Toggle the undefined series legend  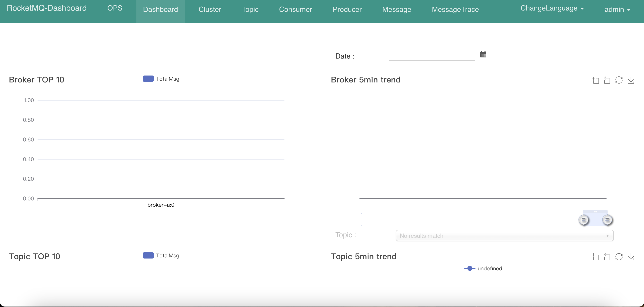tap(483, 268)
